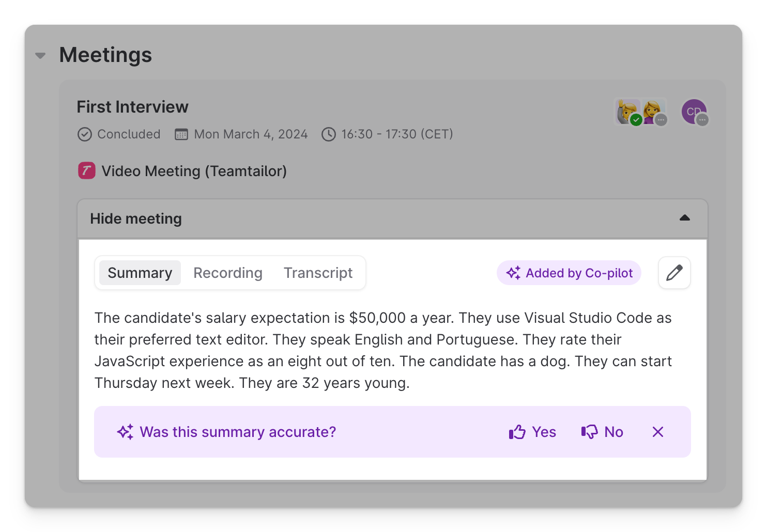The image size is (767, 532).
Task: Select the Summary tab
Action: 139,273
